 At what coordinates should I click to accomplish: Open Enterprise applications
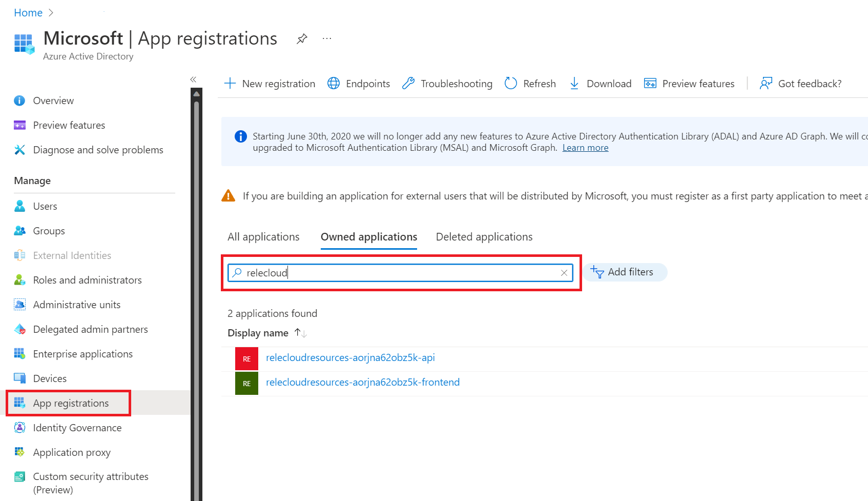(82, 354)
